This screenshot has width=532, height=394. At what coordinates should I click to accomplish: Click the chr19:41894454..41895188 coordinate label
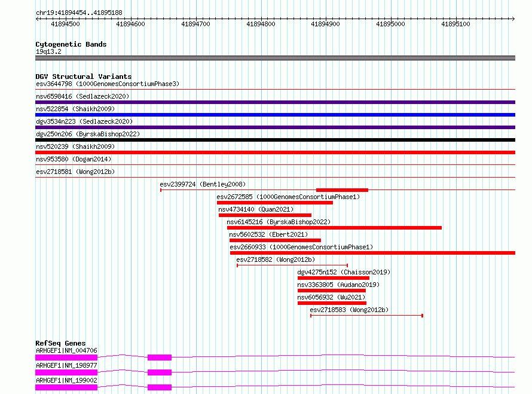[x=79, y=13]
